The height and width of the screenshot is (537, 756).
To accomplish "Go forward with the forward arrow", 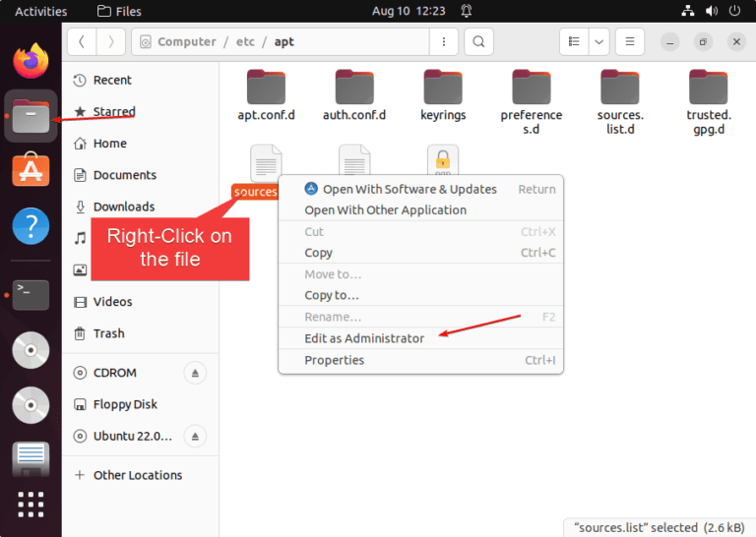I will coord(111,42).
